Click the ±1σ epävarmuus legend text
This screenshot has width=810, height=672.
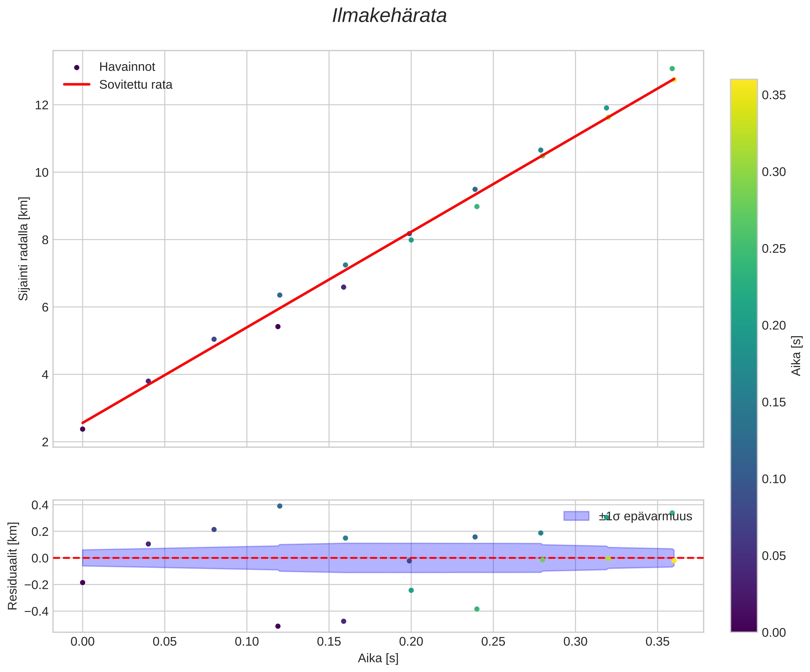coord(645,516)
